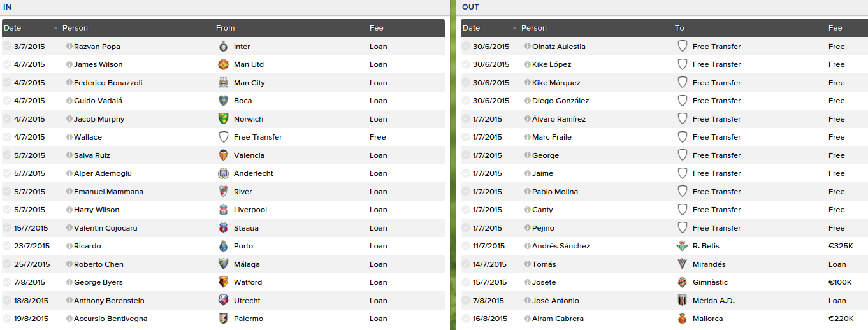Click the R. Betis club badge
Screen dimensions: 868x330
click(x=682, y=246)
